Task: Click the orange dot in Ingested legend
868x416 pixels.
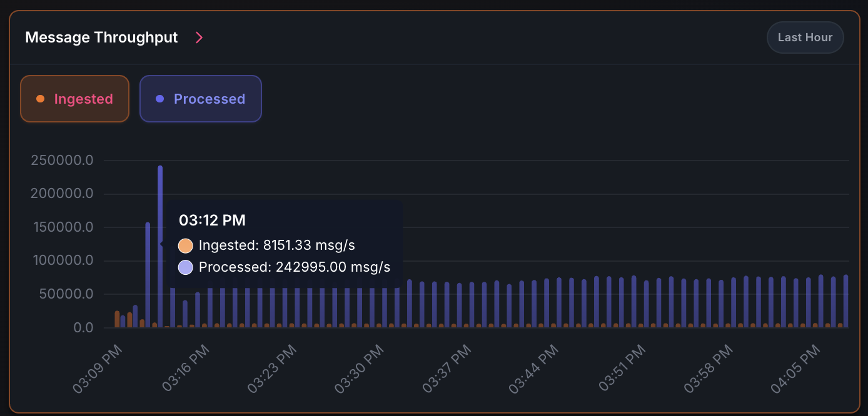Action: (41, 99)
